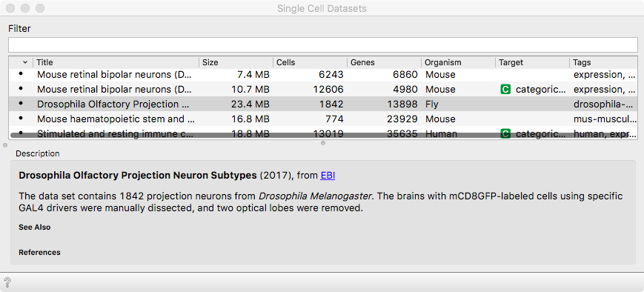Click the 1842 cells value
Viewport: 644px width, 292px height.
tap(331, 104)
